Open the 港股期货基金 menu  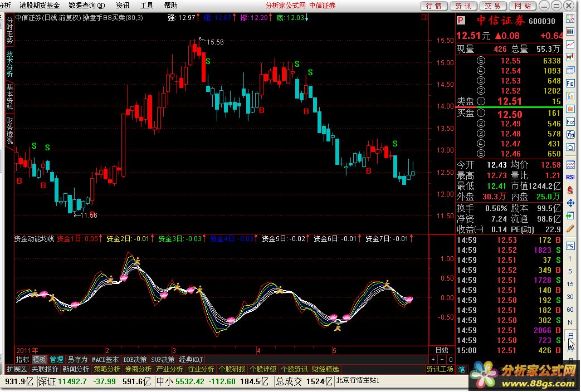click(x=40, y=6)
